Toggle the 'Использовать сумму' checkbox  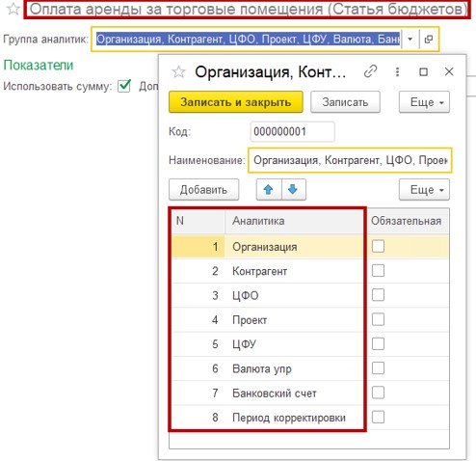coord(124,86)
